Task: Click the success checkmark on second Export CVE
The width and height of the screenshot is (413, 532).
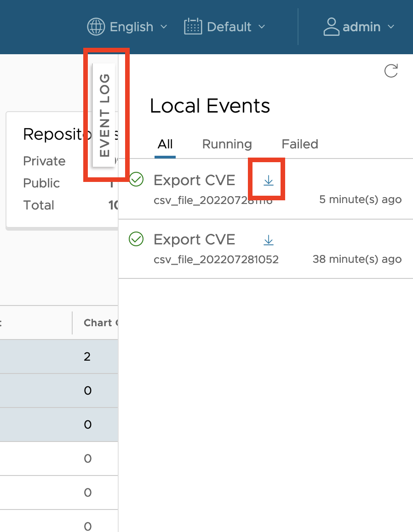Action: [136, 239]
